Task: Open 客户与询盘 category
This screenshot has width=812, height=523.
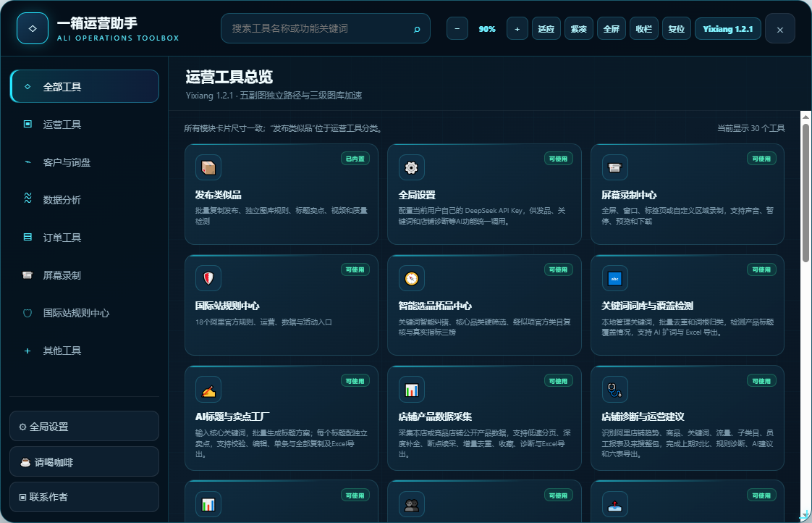Action: [x=85, y=162]
